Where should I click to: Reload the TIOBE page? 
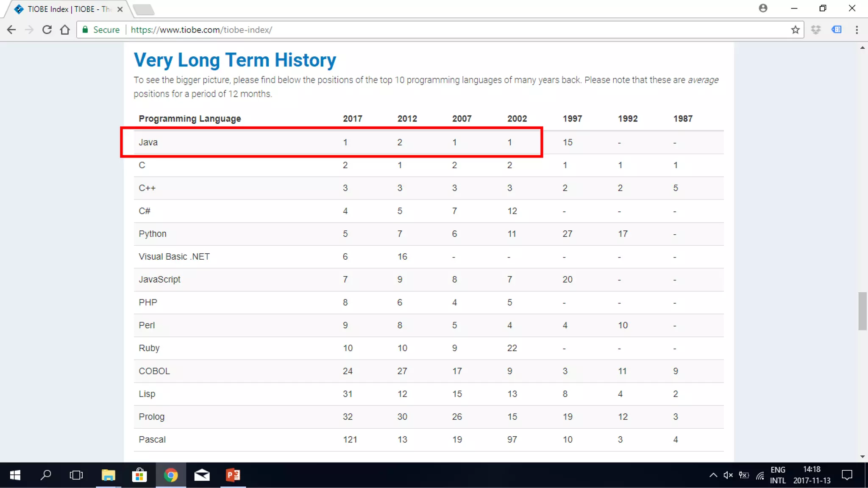point(47,30)
